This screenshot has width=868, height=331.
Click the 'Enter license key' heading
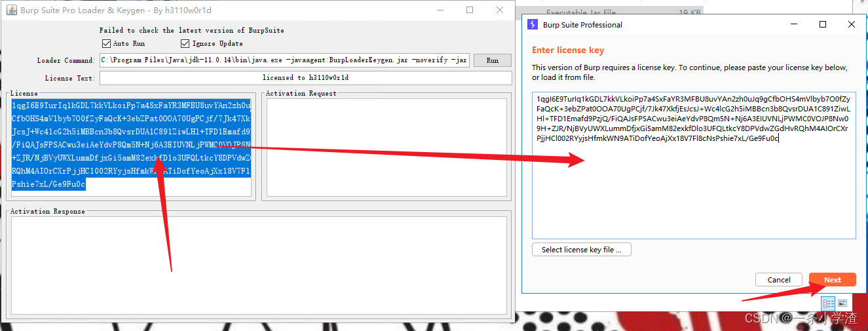tap(568, 50)
